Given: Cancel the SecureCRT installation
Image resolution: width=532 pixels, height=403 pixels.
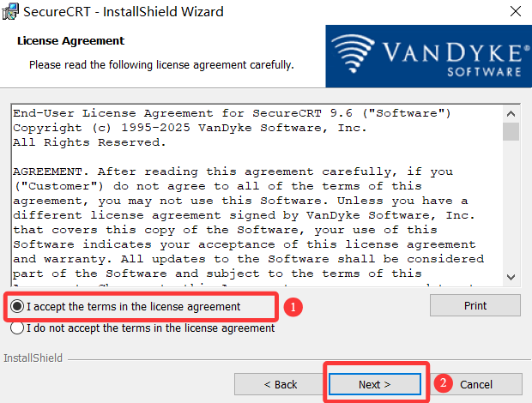Looking at the screenshot, I should pos(476,384).
